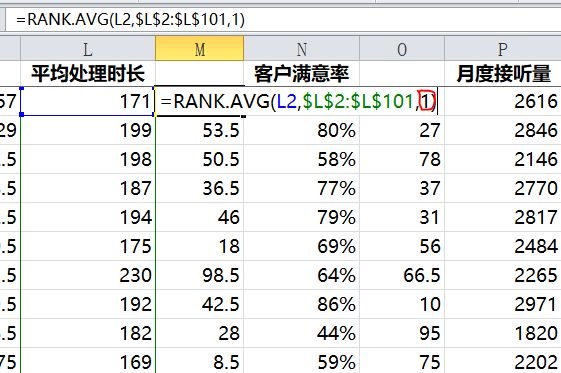Select monthly calls cell 1820

coord(503,333)
